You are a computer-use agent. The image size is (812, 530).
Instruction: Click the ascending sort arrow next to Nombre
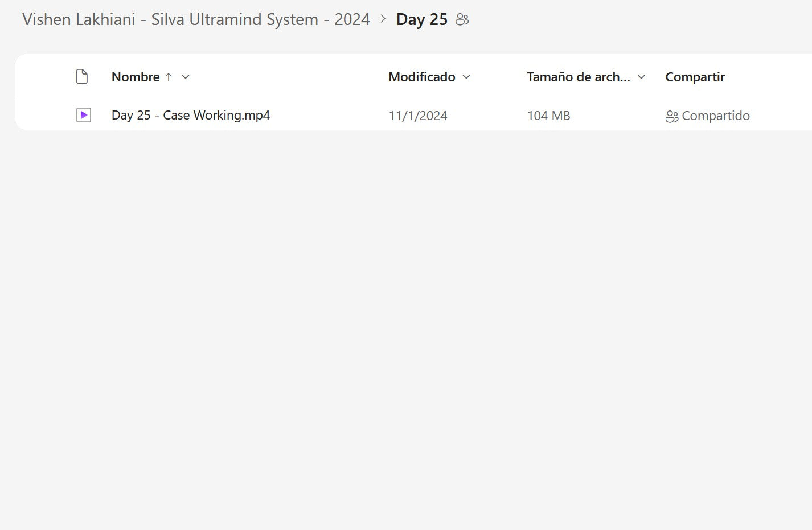(x=169, y=77)
